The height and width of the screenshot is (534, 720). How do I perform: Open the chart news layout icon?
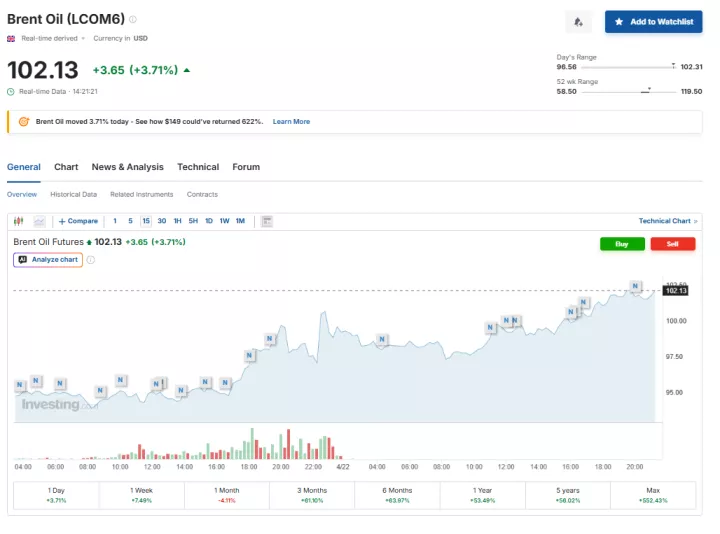tap(267, 221)
